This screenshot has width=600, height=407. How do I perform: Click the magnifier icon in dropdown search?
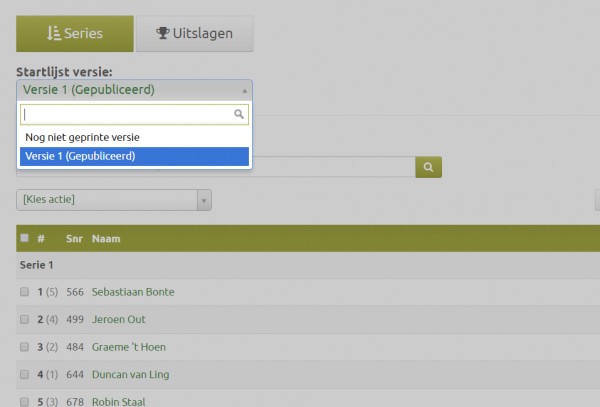coord(238,115)
